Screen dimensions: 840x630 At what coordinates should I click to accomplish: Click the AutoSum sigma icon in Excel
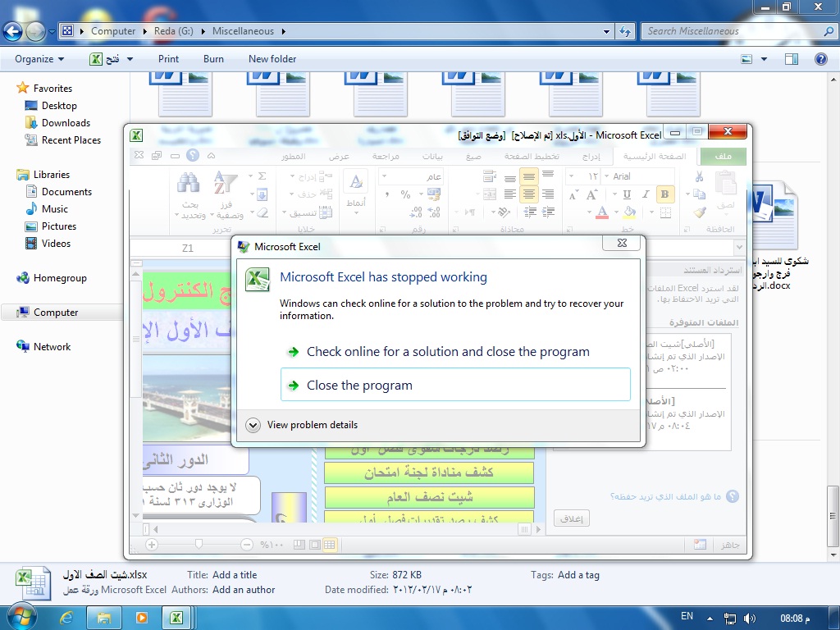262,176
